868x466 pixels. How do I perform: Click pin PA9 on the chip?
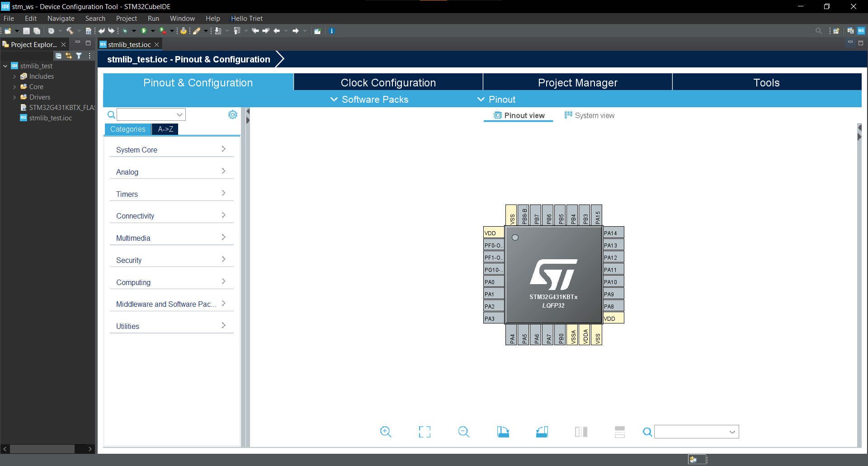(x=613, y=294)
